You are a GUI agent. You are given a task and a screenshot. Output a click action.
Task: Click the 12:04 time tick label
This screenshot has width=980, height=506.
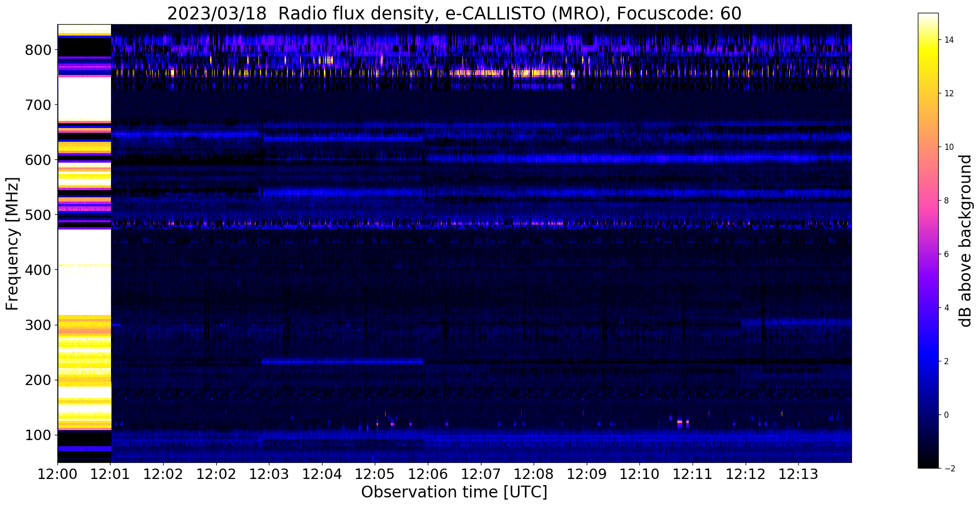pos(323,474)
